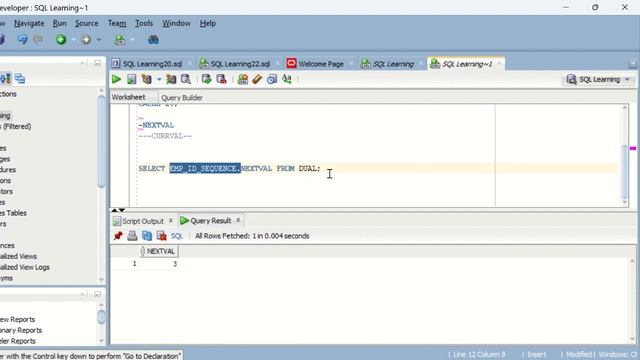The image size is (640, 360).
Task: Click the Rollback icon
Action: click(x=222, y=79)
